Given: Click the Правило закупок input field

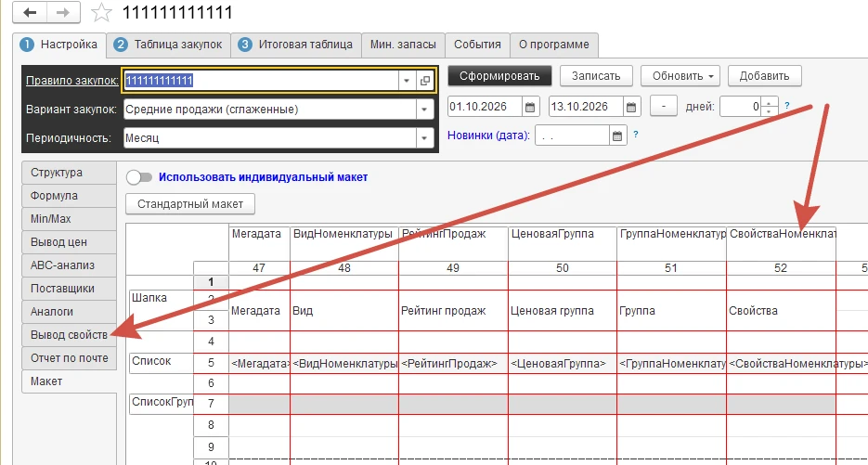Looking at the screenshot, I should [x=261, y=81].
